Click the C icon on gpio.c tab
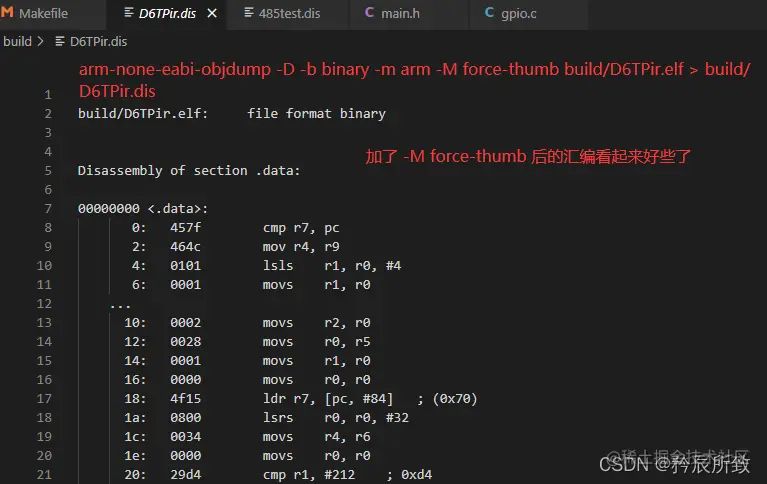The height and width of the screenshot is (484, 767). pos(489,13)
